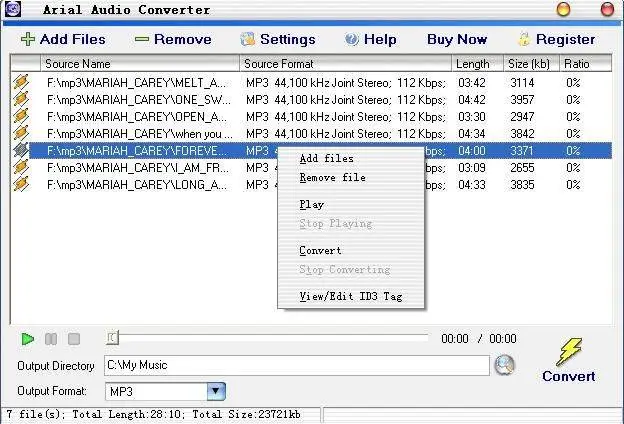This screenshot has height=424, width=624.
Task: Open Help from the toolbar
Action: 370,39
